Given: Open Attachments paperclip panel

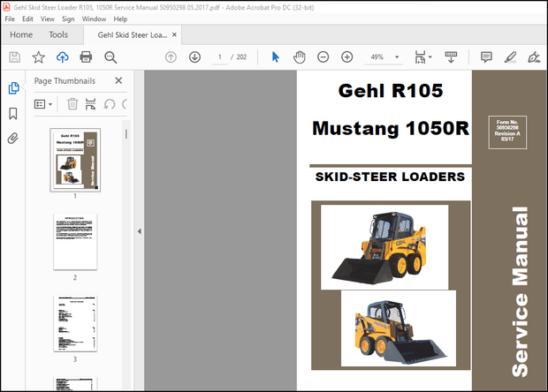Looking at the screenshot, I should [13, 139].
